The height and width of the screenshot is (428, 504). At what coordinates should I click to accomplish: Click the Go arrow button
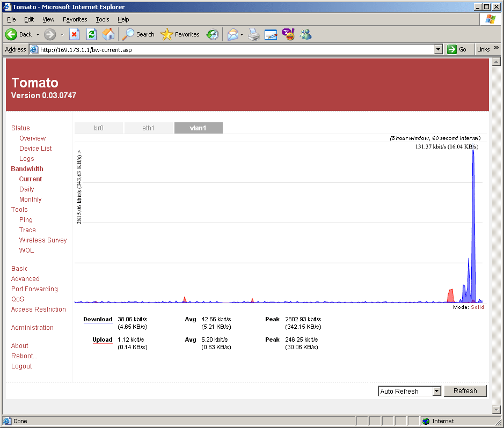pyautogui.click(x=456, y=49)
